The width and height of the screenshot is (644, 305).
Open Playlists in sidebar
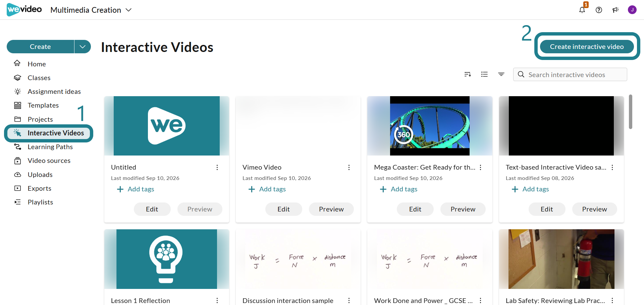point(40,202)
